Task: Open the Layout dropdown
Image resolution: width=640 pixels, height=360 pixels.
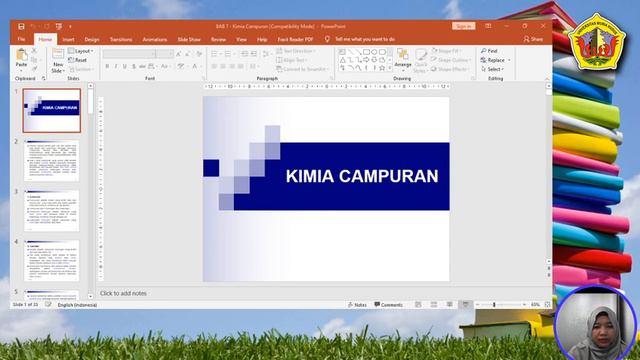Action: pyautogui.click(x=81, y=51)
